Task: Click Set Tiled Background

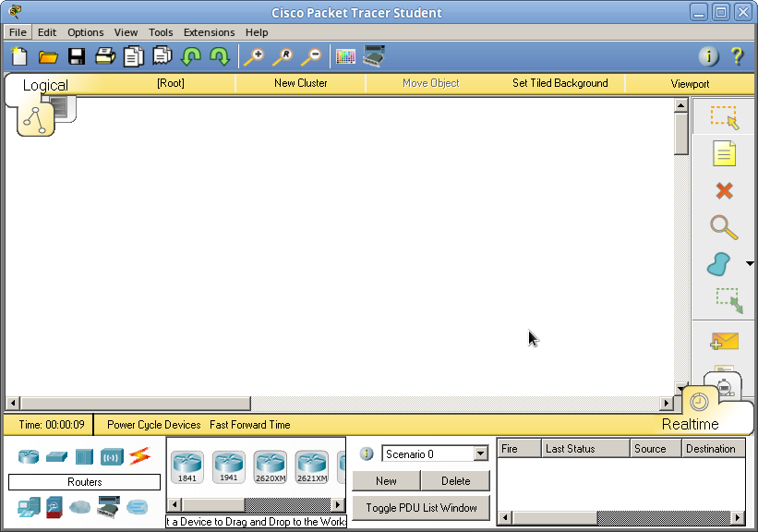Action: (x=559, y=83)
